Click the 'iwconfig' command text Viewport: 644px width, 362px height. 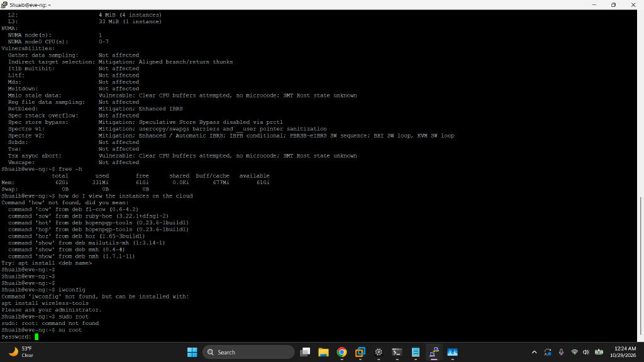tap(72, 290)
